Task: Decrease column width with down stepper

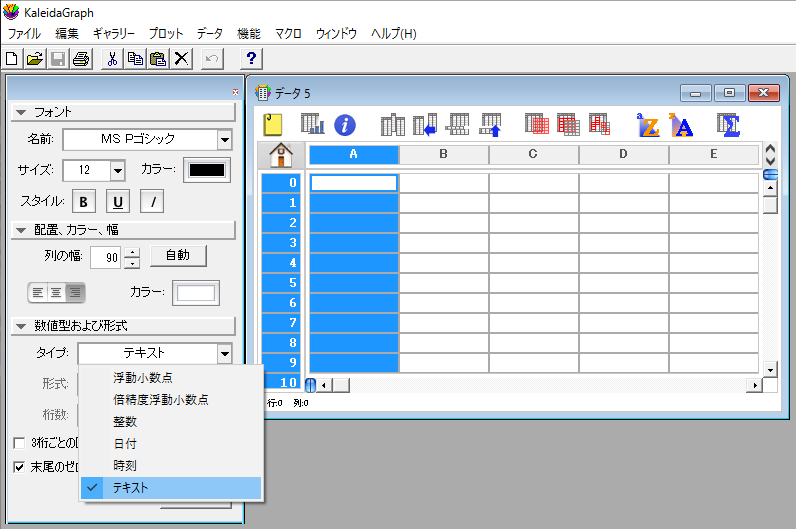Action: click(x=132, y=263)
